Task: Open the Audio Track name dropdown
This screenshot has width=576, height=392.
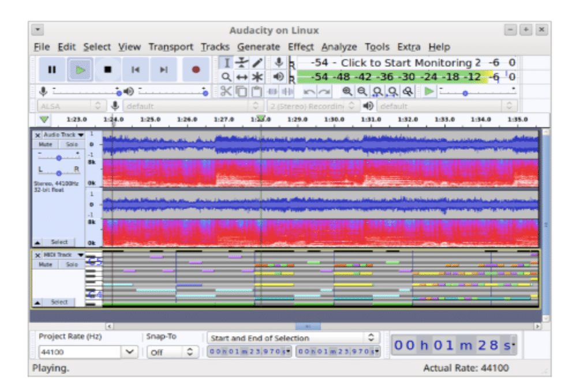Action: pyautogui.click(x=80, y=135)
